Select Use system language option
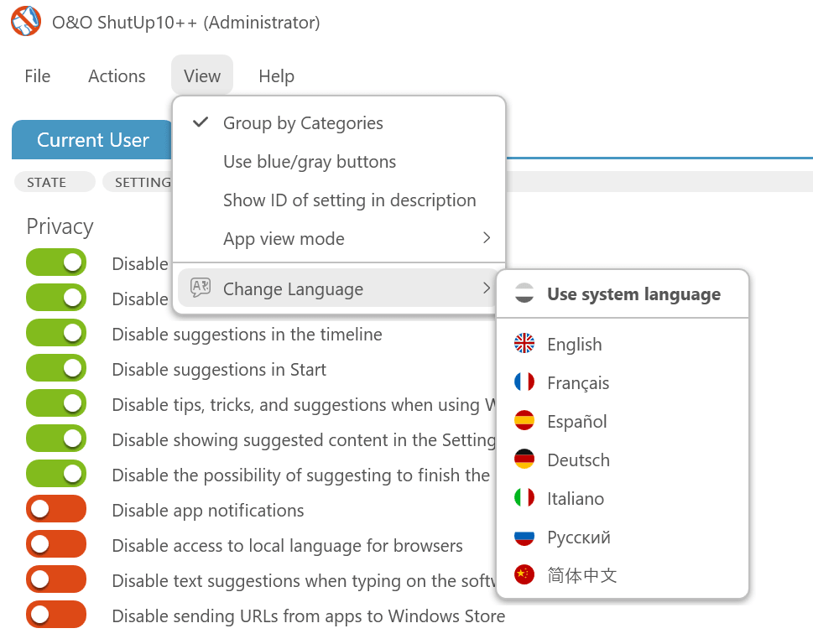This screenshot has height=644, width=813. pos(633,294)
